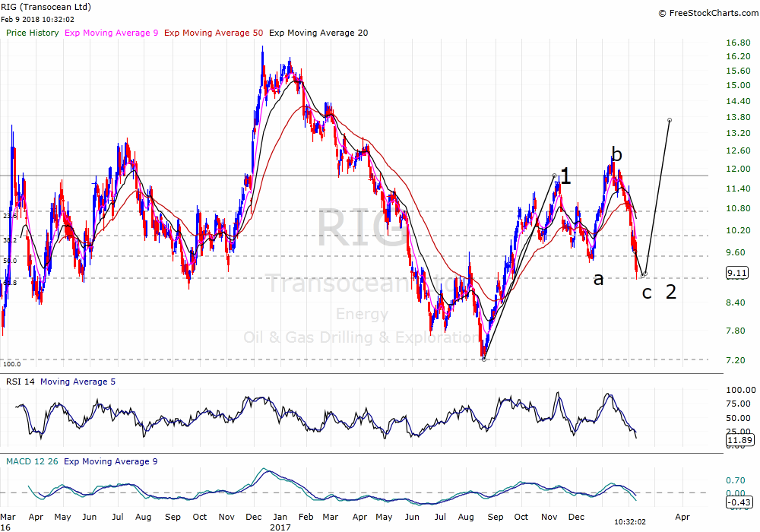760x532 pixels.
Task: Click the Dec 2016 month label before 2017
Action: click(x=254, y=517)
